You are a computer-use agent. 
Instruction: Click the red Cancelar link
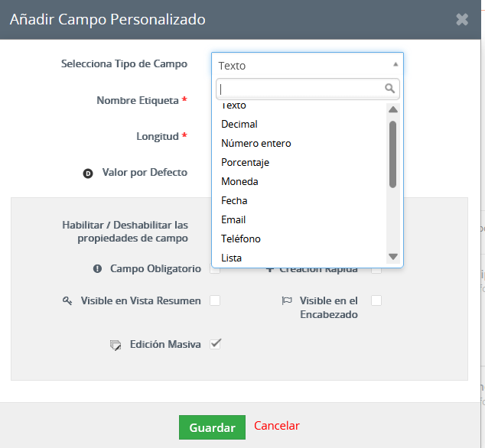(277, 426)
